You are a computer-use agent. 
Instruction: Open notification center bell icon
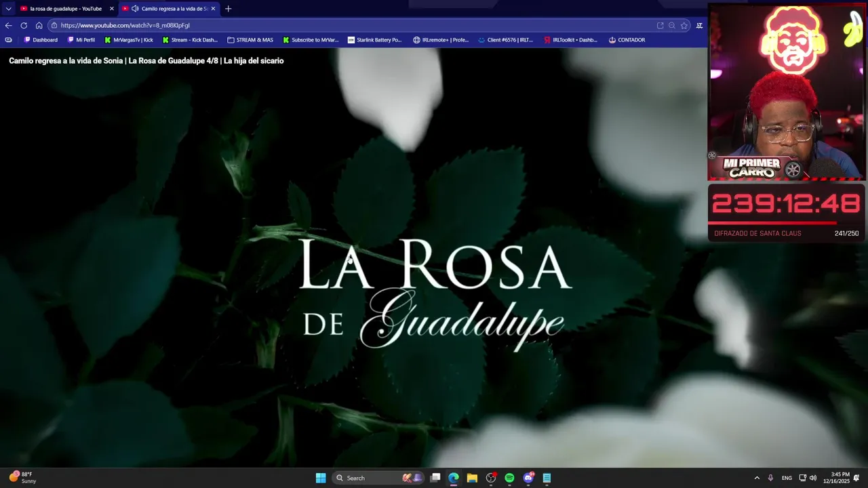pos(856,478)
